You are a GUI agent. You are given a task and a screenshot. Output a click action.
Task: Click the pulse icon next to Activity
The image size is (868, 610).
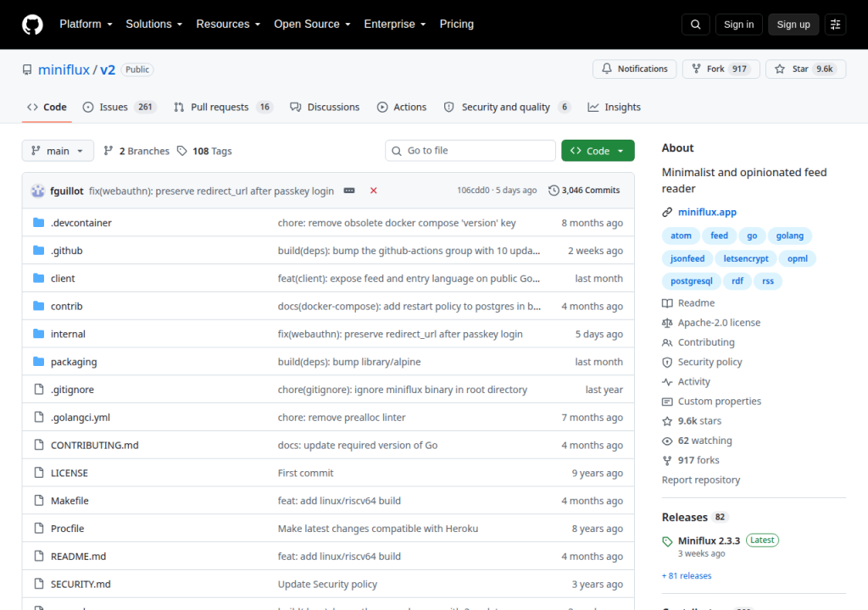click(x=667, y=382)
